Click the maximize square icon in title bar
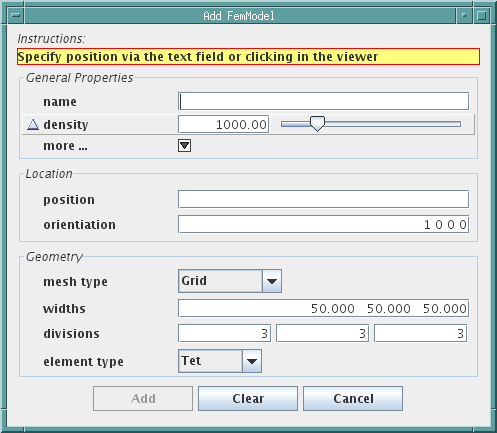 (x=482, y=15)
